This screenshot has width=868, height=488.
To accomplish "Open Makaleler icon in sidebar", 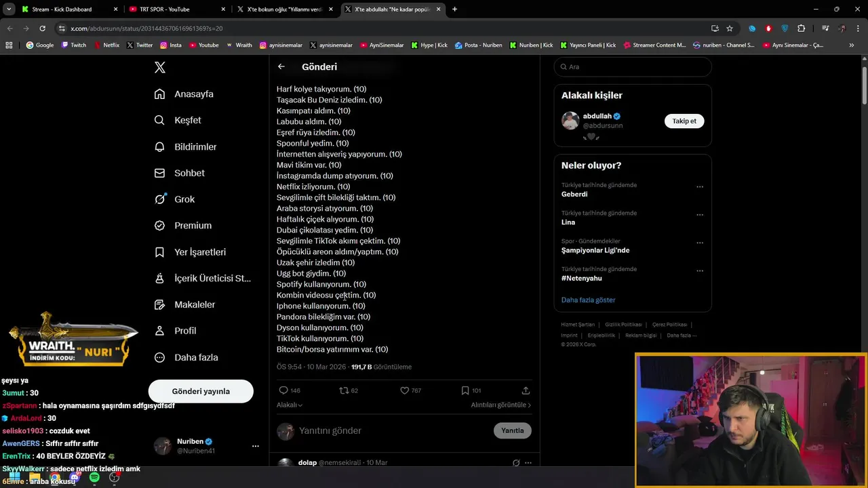I will pos(159,305).
